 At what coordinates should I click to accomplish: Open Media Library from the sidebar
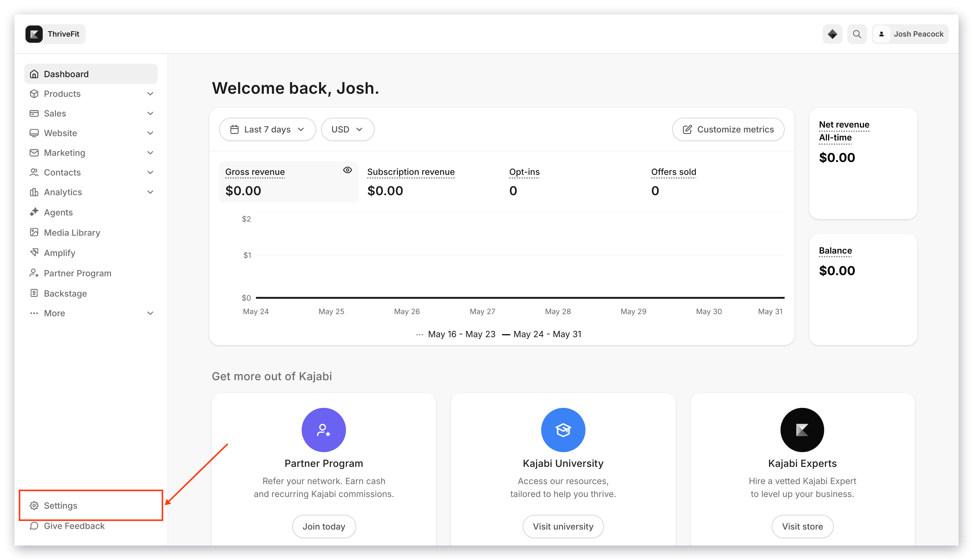pyautogui.click(x=91, y=232)
